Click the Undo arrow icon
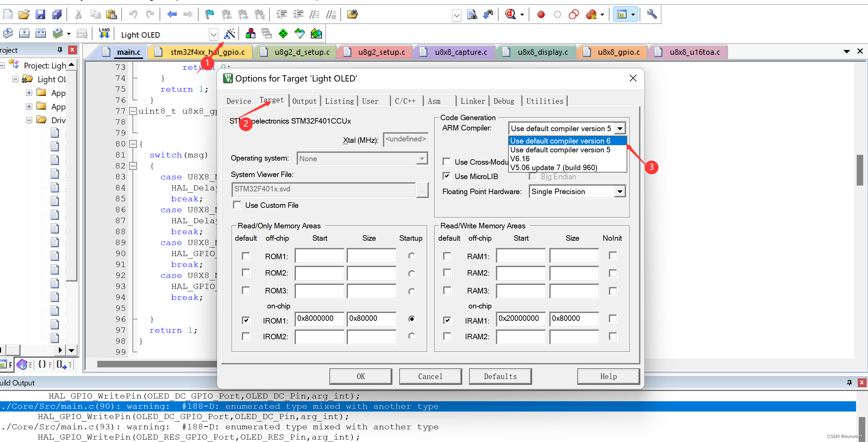Image resolution: width=868 pixels, height=442 pixels. (x=133, y=14)
